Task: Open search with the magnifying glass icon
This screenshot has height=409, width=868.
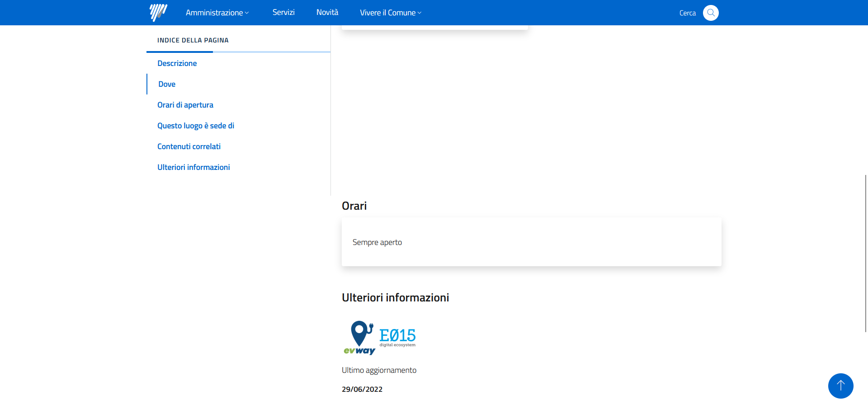Action: 711,13
